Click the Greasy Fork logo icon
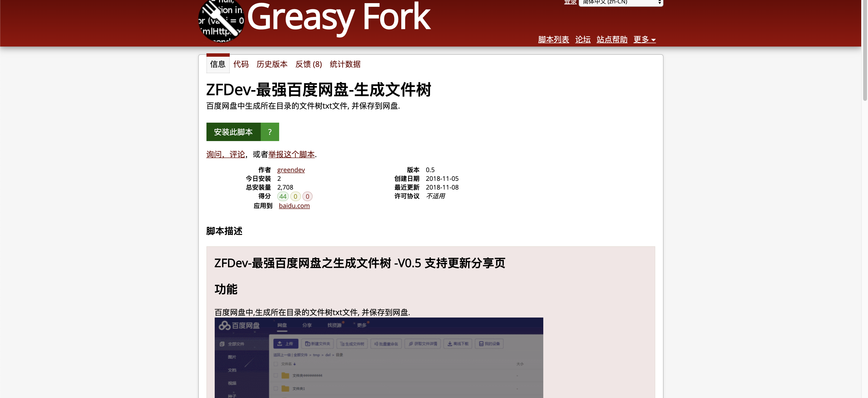 click(x=221, y=20)
